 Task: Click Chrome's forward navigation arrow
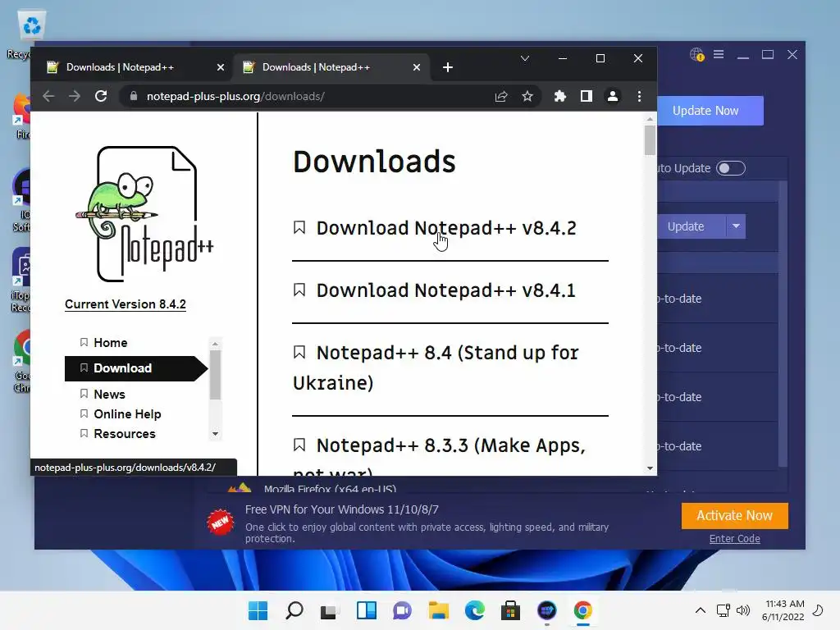pyautogui.click(x=75, y=97)
